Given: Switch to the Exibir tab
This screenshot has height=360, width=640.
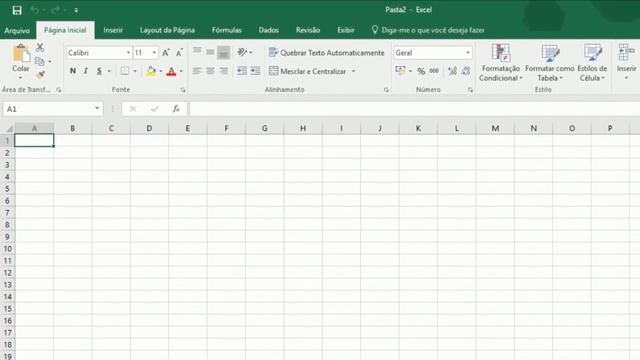Looking at the screenshot, I should (346, 30).
